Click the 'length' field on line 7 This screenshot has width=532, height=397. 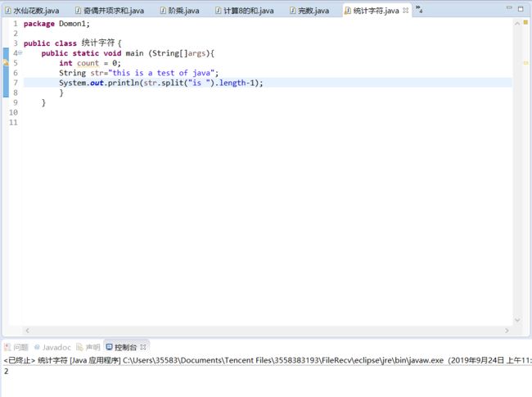pyautogui.click(x=232, y=83)
